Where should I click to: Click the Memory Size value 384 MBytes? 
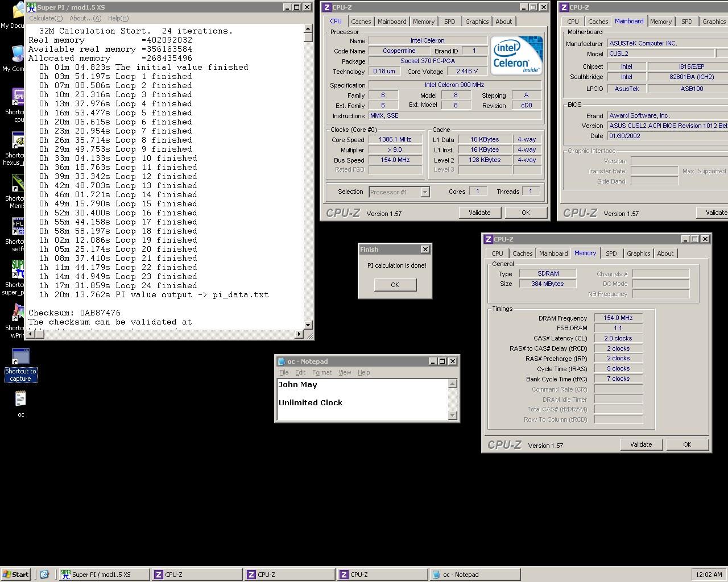tap(548, 284)
